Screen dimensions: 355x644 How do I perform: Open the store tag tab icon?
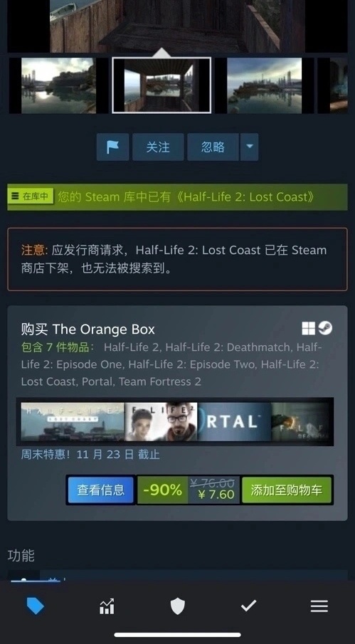[x=36, y=606]
